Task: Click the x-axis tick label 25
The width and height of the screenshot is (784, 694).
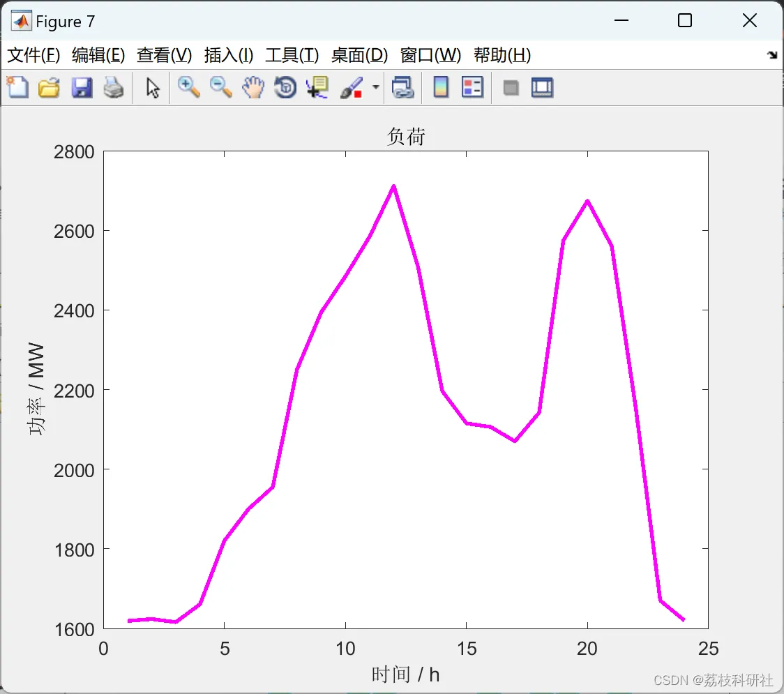Action: pos(709,649)
